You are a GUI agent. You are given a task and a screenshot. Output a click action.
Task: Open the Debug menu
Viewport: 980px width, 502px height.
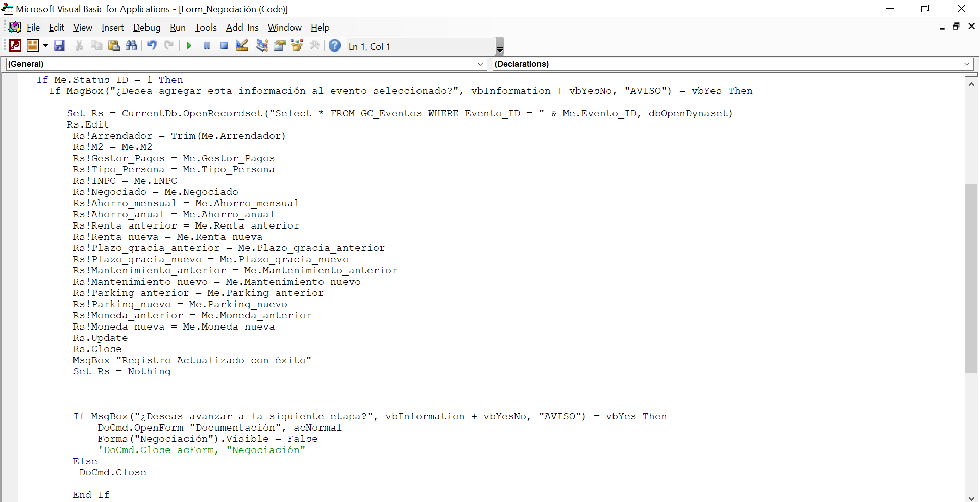tap(146, 28)
